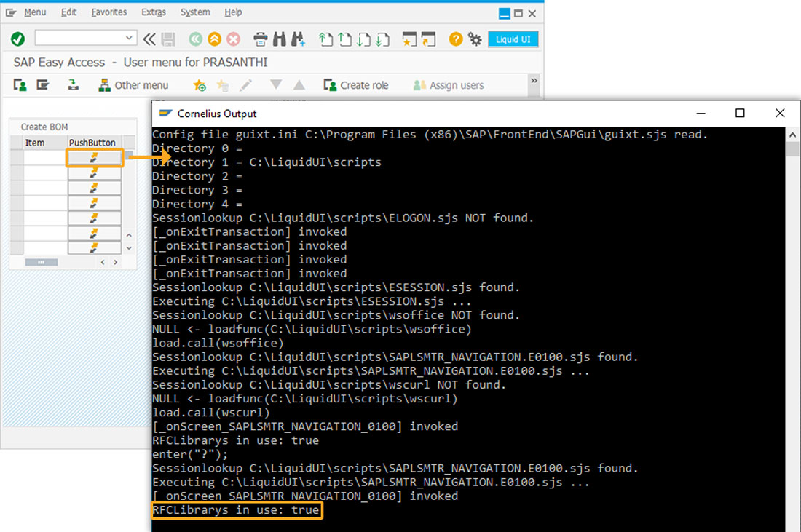Click the PushButton column header
Screen dimensions: 801x532
point(95,143)
